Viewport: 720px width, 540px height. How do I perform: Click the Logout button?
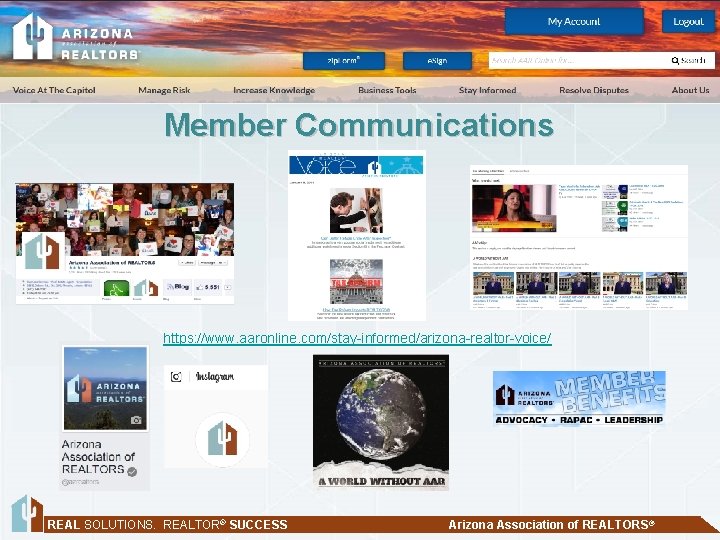pos(688,22)
